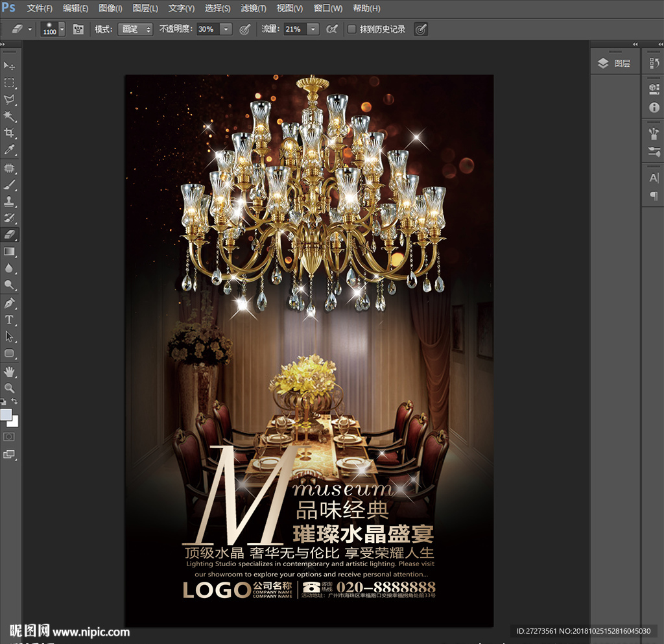
Task: Toggle Quick Mask mode
Action: coord(9,436)
